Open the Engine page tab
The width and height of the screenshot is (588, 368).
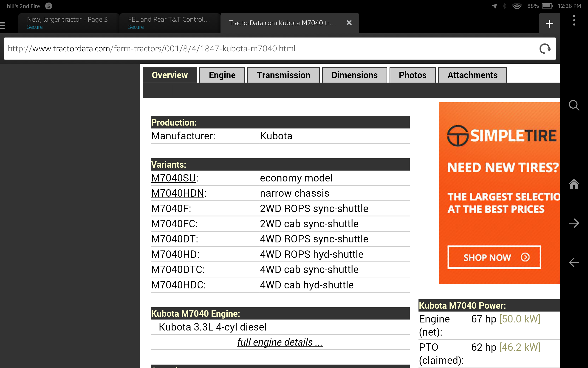pyautogui.click(x=222, y=75)
